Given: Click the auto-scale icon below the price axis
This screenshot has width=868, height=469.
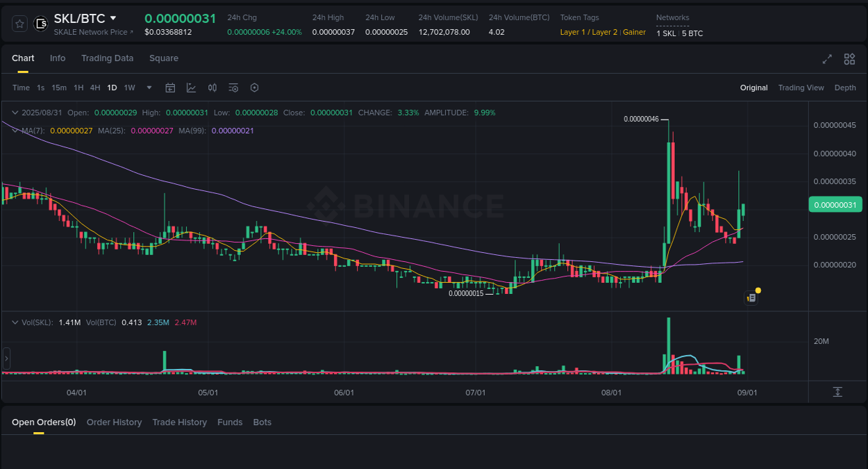Looking at the screenshot, I should click(837, 392).
